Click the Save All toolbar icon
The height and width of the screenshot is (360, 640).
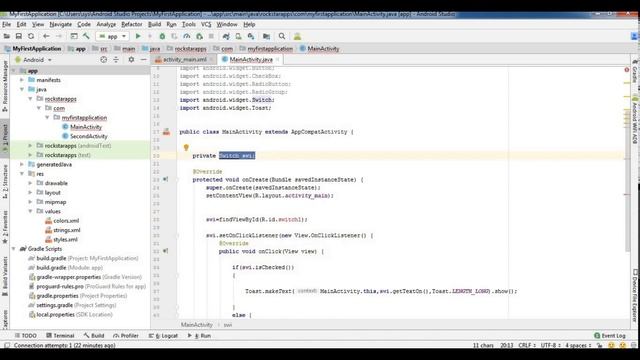point(19,36)
